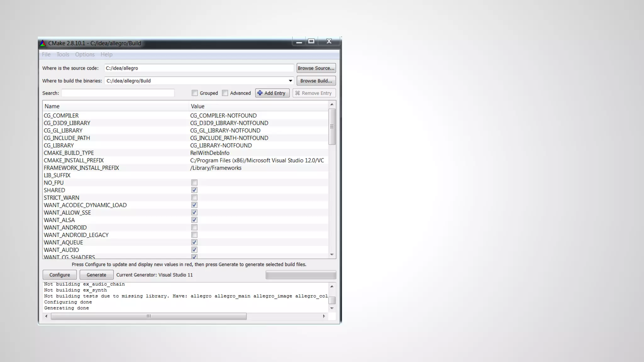The width and height of the screenshot is (644, 362).
Task: Click the blue plus Add Entry icon
Action: click(x=260, y=93)
